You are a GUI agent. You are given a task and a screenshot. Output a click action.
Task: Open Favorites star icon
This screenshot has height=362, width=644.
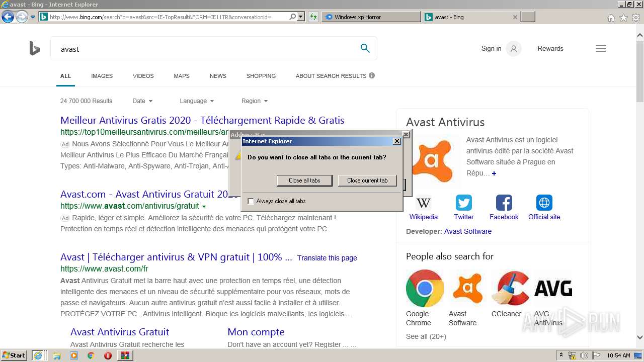tap(623, 18)
